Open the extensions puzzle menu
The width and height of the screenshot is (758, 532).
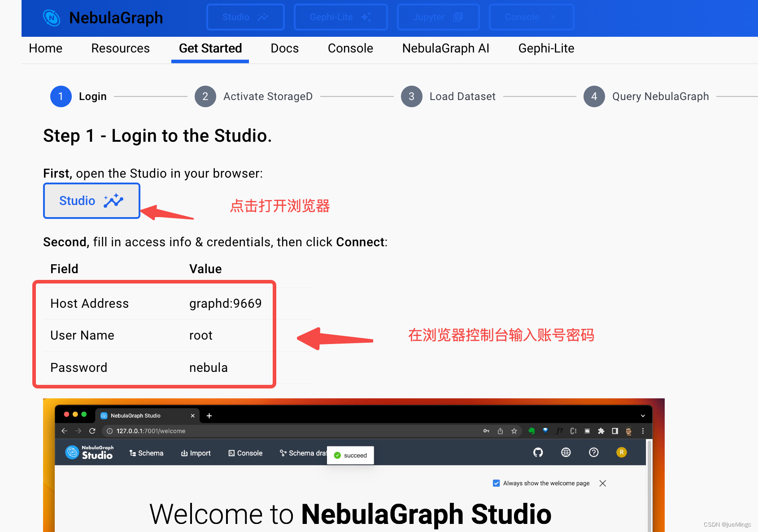(601, 431)
